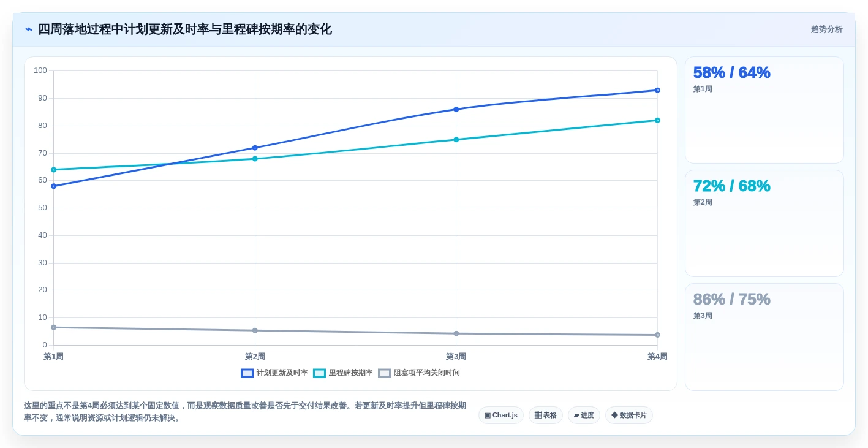The height and width of the screenshot is (448, 868).
Task: Click blue data point at 第2周 (72)
Action: (255, 148)
